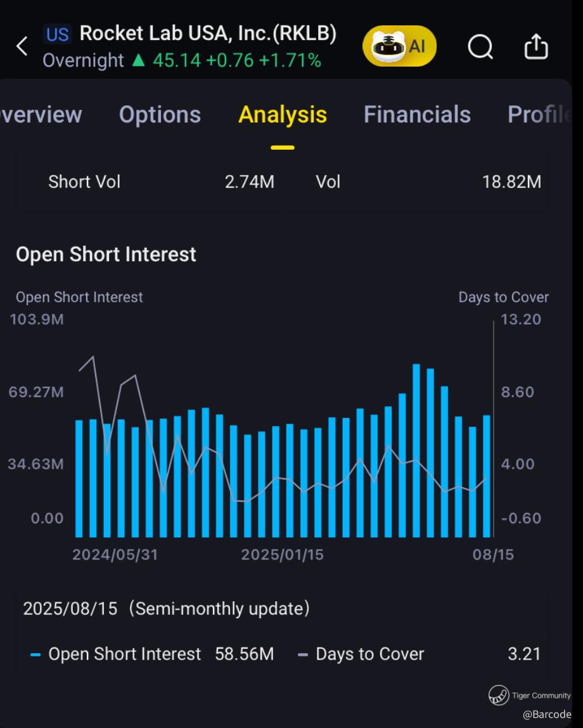The image size is (583, 728).
Task: Open the Options tab
Action: 160,115
